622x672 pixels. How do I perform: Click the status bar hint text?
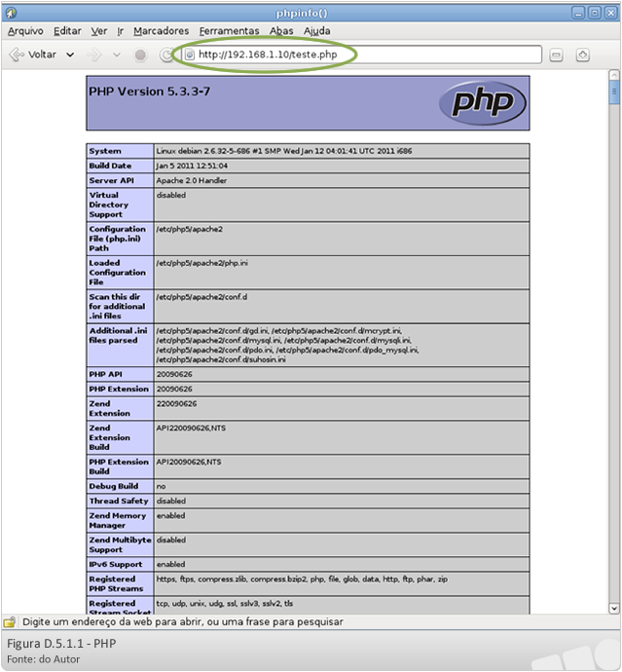click(183, 621)
